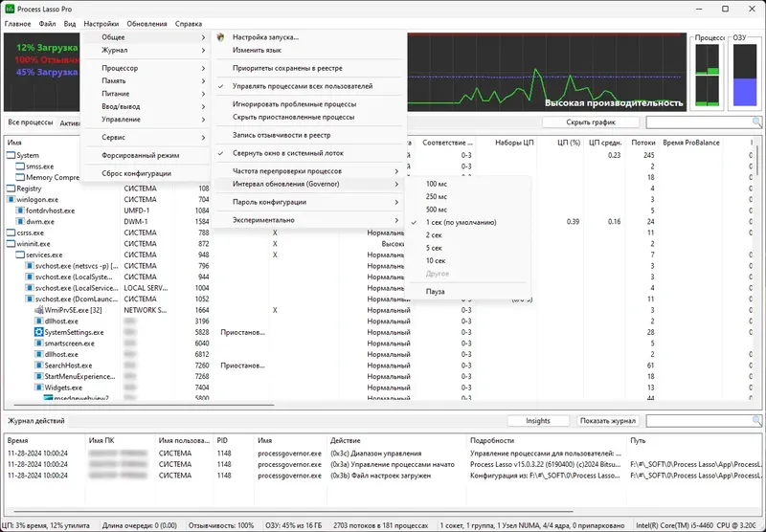Select 10 сек update interval
Screen dimensions: 766x532
point(467,260)
